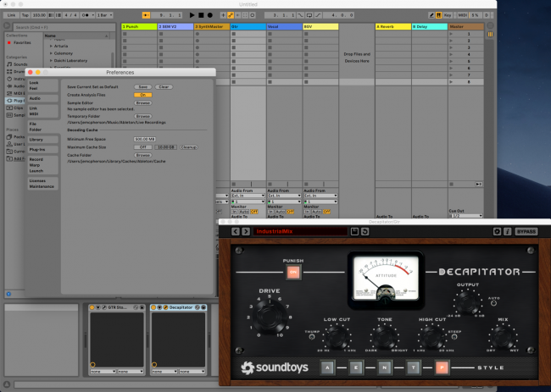551x392 pixels.
Task: Click the Cleanup cache button
Action: coord(189,146)
